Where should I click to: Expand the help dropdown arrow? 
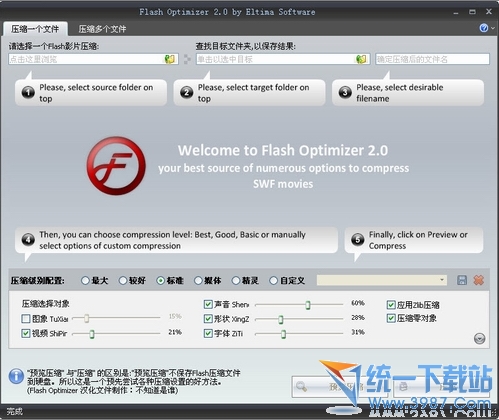point(493,28)
